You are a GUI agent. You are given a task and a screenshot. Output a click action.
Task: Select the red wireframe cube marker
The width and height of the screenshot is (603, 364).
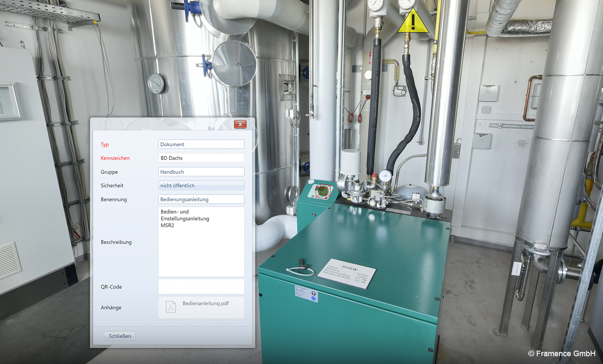coord(323,191)
